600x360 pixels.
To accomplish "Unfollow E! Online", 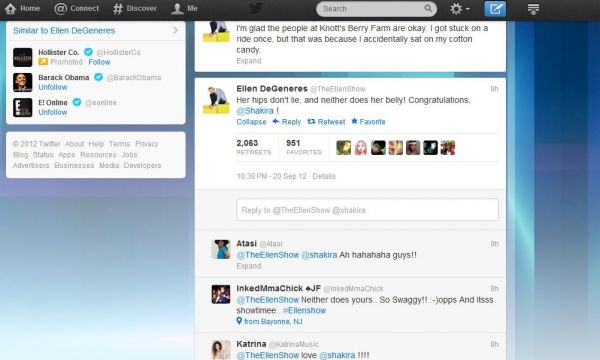I will point(52,112).
